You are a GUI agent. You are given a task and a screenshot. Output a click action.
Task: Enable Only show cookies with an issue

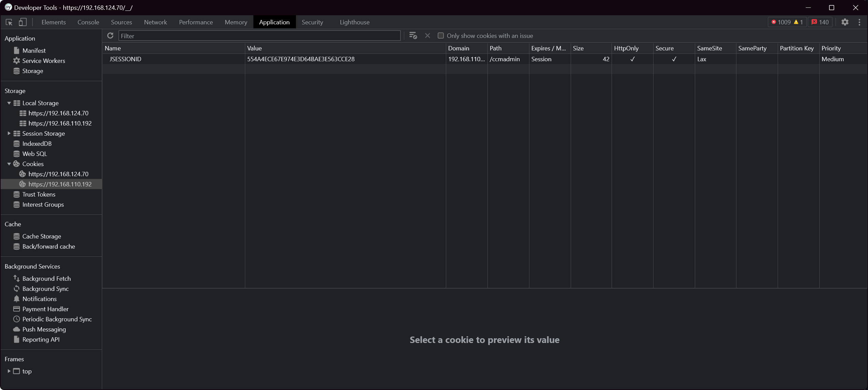tap(440, 36)
